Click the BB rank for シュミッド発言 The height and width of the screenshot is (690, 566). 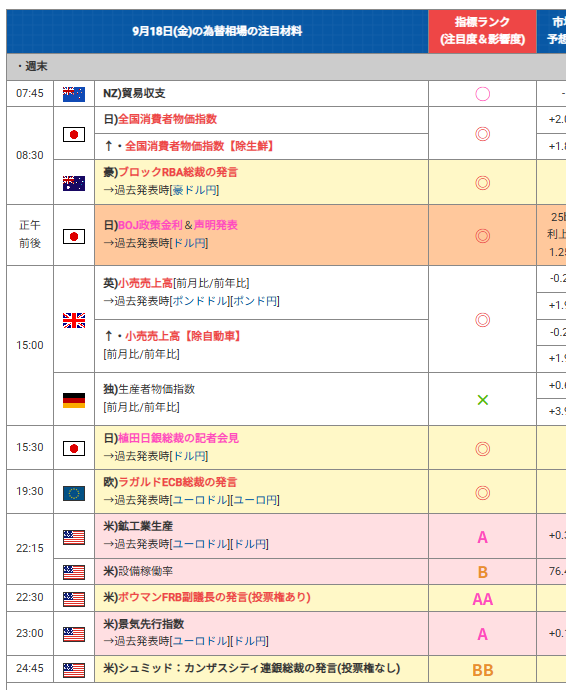[x=482, y=670]
